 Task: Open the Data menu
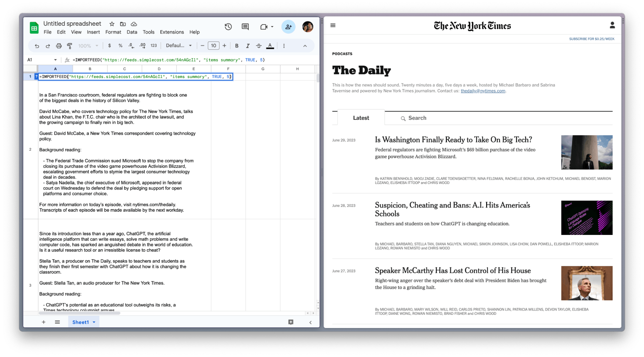132,32
